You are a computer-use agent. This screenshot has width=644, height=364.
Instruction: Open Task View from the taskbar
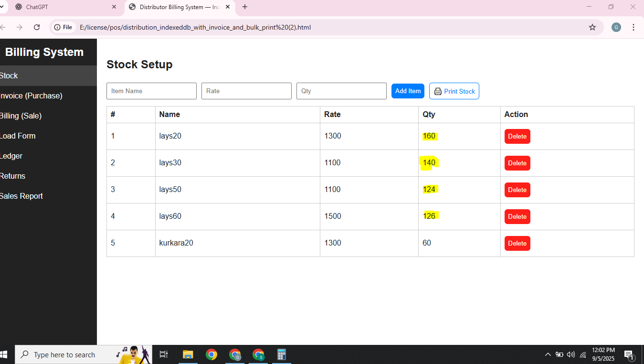click(164, 354)
